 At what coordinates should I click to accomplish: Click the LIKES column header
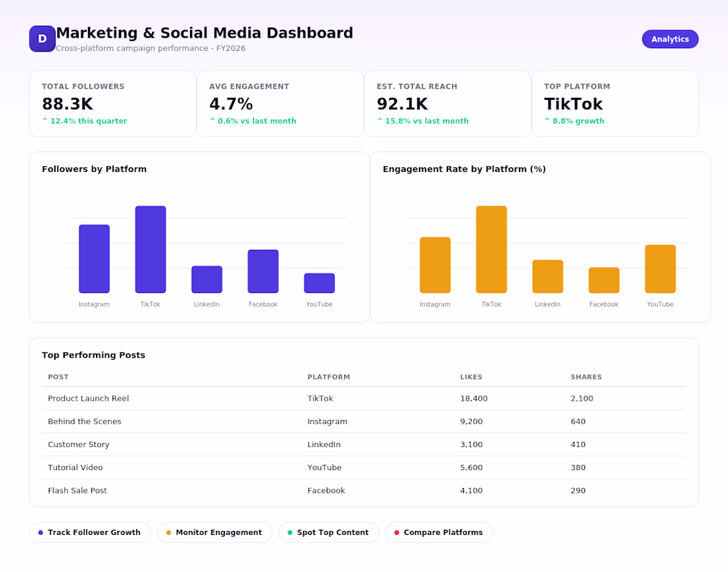click(x=471, y=377)
